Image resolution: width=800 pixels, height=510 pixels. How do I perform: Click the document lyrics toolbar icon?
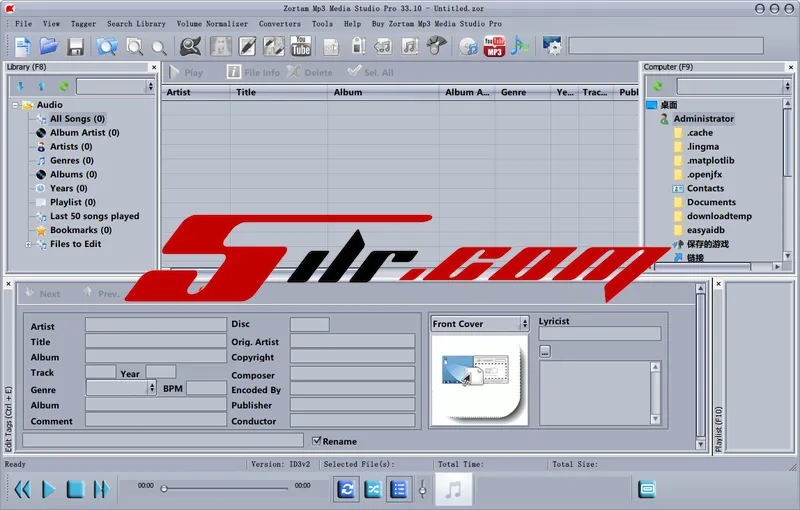coord(331,47)
